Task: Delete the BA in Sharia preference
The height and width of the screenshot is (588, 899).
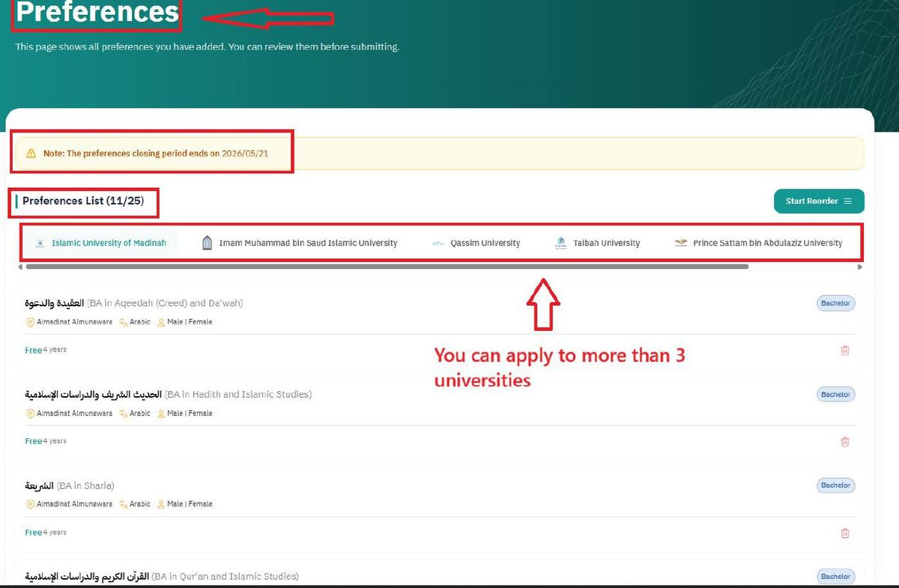Action: [845, 533]
